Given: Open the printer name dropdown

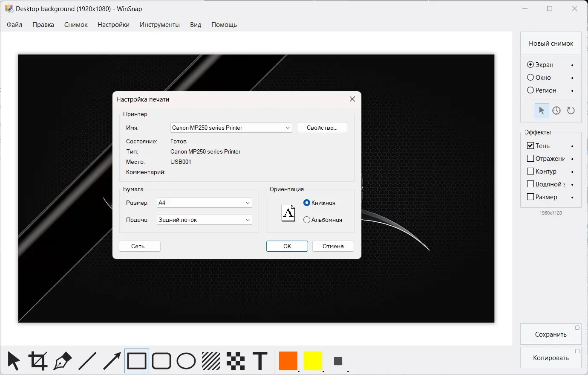Looking at the screenshot, I should click(x=231, y=128).
